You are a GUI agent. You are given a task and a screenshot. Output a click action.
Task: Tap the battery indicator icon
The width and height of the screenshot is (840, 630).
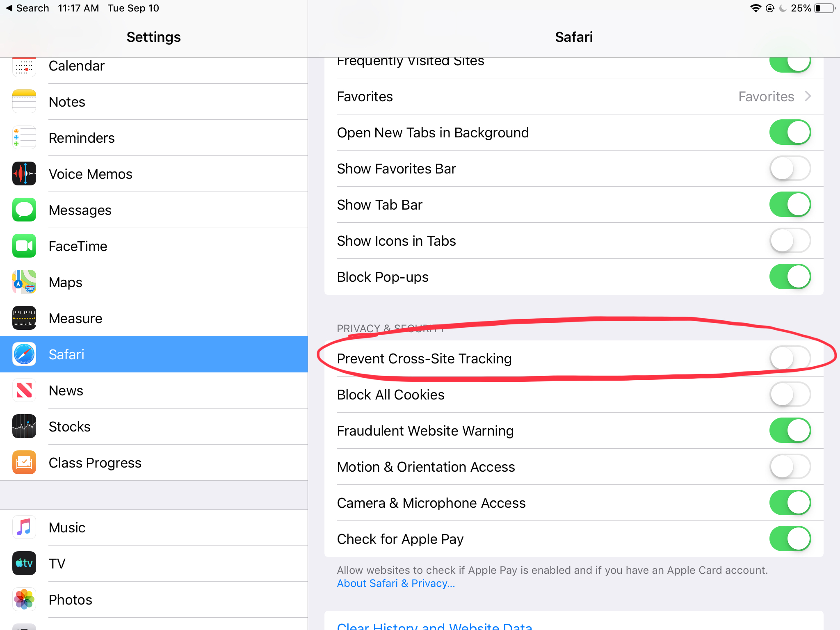[x=825, y=8]
